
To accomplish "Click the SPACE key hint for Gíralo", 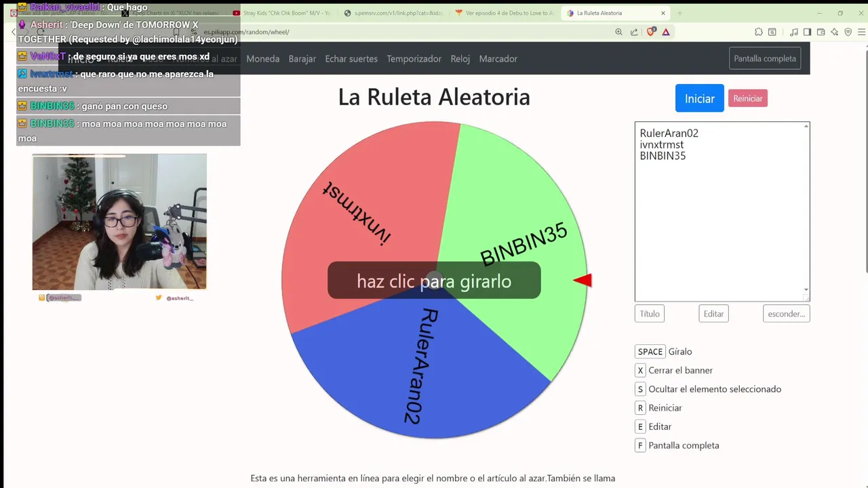I will [x=650, y=351].
